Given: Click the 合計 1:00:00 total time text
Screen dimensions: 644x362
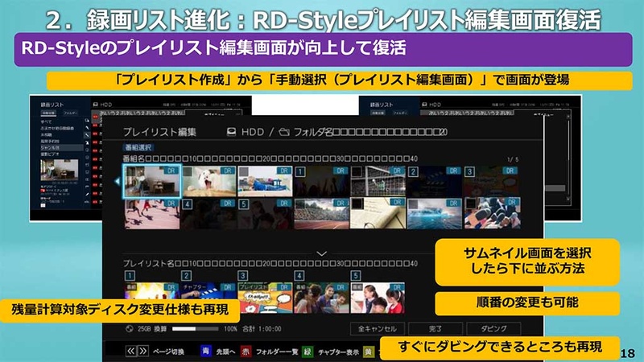Looking at the screenshot, I should (x=262, y=329).
